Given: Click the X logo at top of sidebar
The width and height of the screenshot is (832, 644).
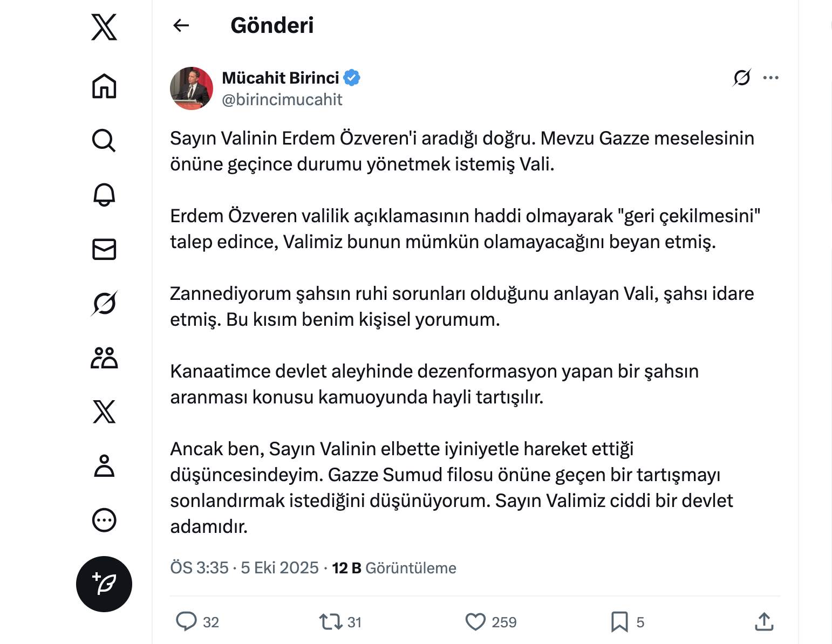Looking at the screenshot, I should (x=104, y=28).
